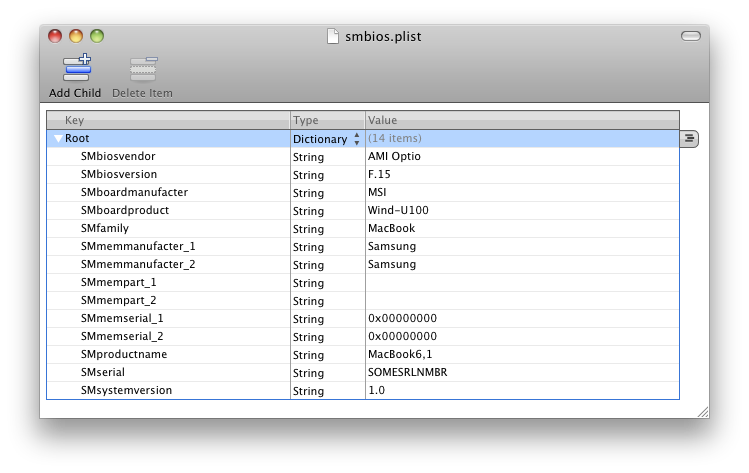Image resolution: width=749 pixels, height=473 pixels.
Task: Select the SMmemserial_1 key
Action: tap(122, 318)
